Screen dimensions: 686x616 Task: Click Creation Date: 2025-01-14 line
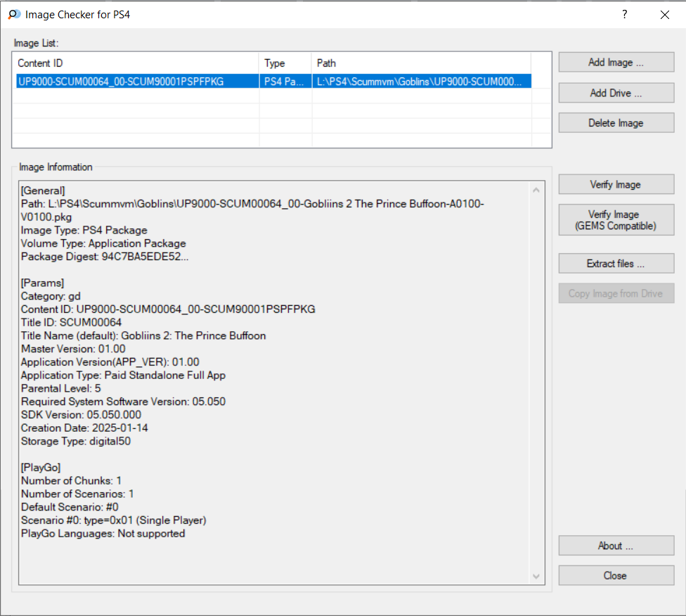coord(84,428)
